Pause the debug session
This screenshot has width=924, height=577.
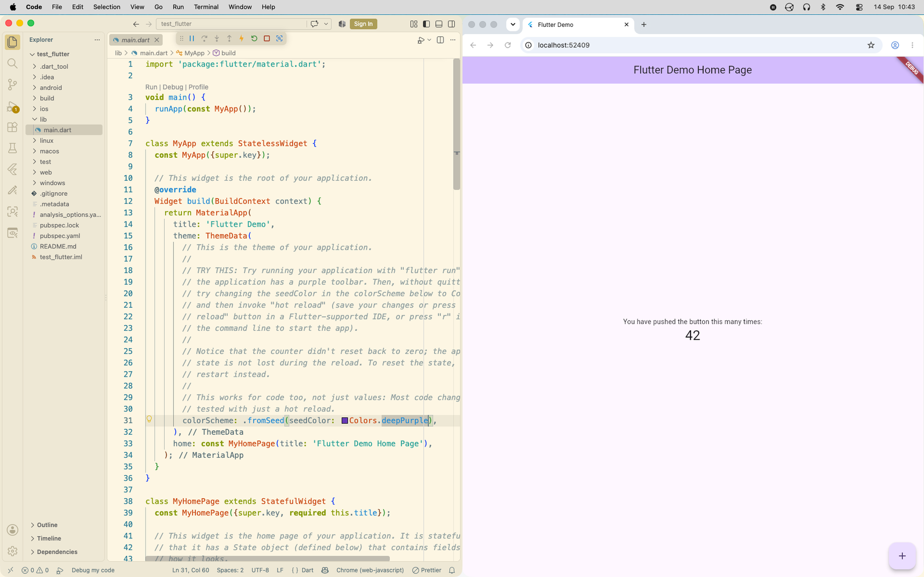coord(192,39)
